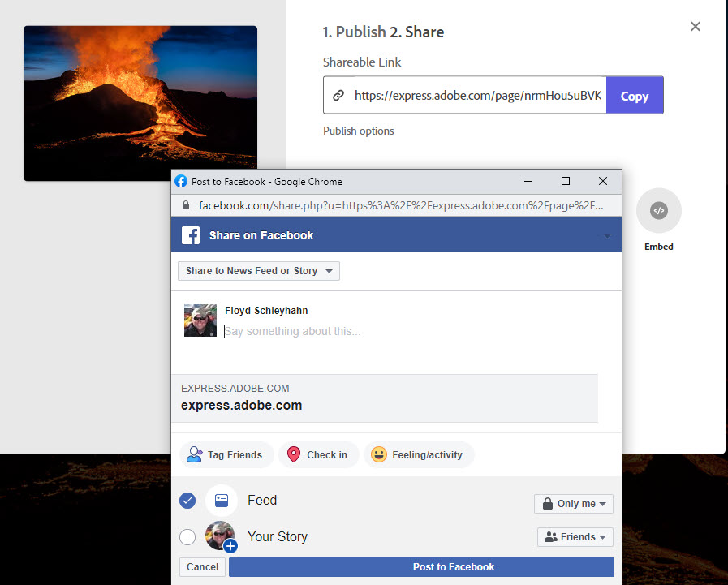The height and width of the screenshot is (585, 728).
Task: Click the Tag Friends person icon
Action: (194, 454)
